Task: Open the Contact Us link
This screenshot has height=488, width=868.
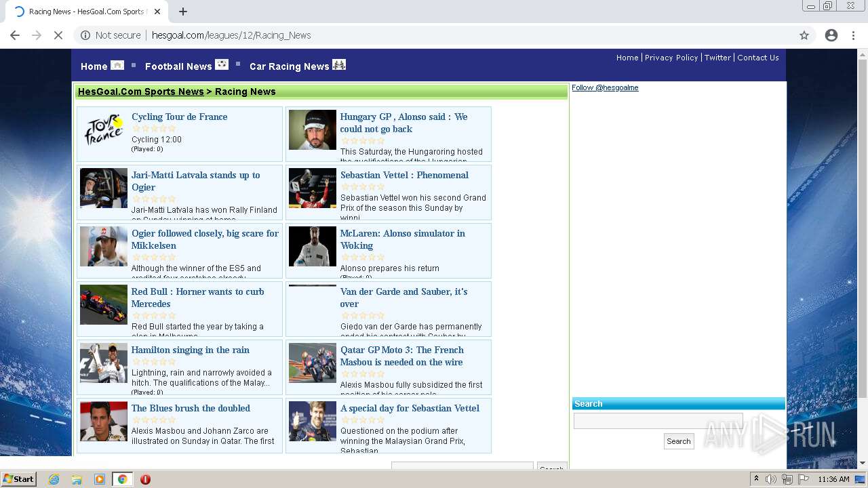Action: 758,58
